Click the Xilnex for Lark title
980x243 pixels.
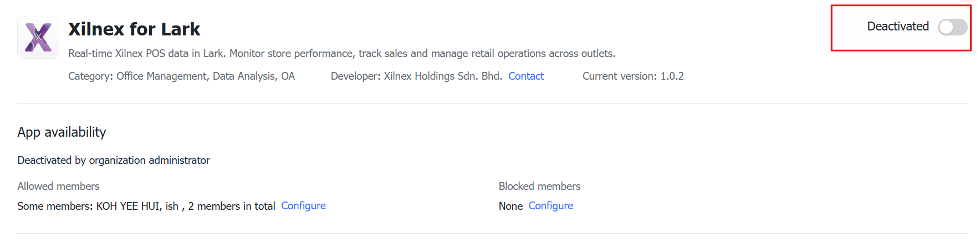pos(134,29)
